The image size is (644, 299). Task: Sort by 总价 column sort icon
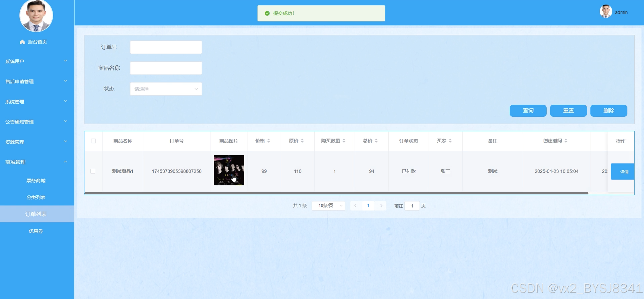click(376, 141)
